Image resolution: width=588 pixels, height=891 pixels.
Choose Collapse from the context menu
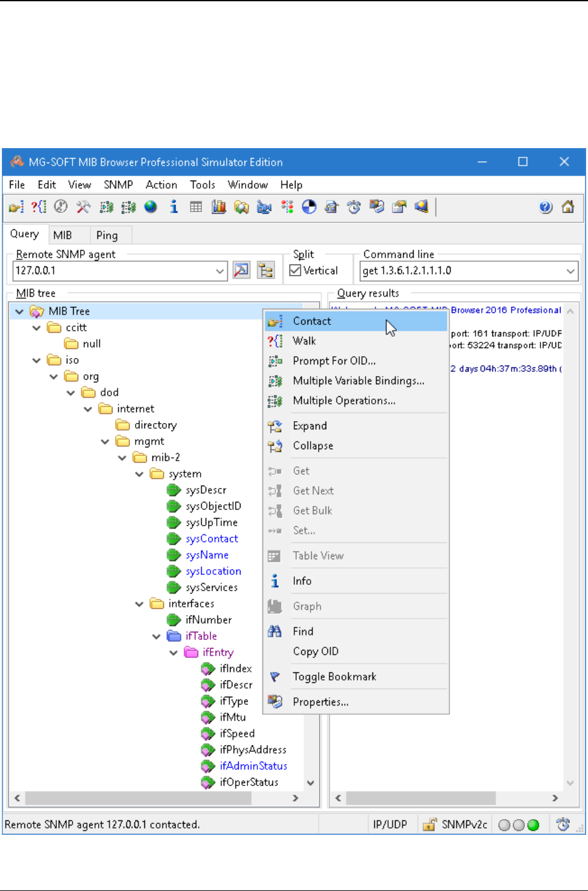click(x=356, y=446)
